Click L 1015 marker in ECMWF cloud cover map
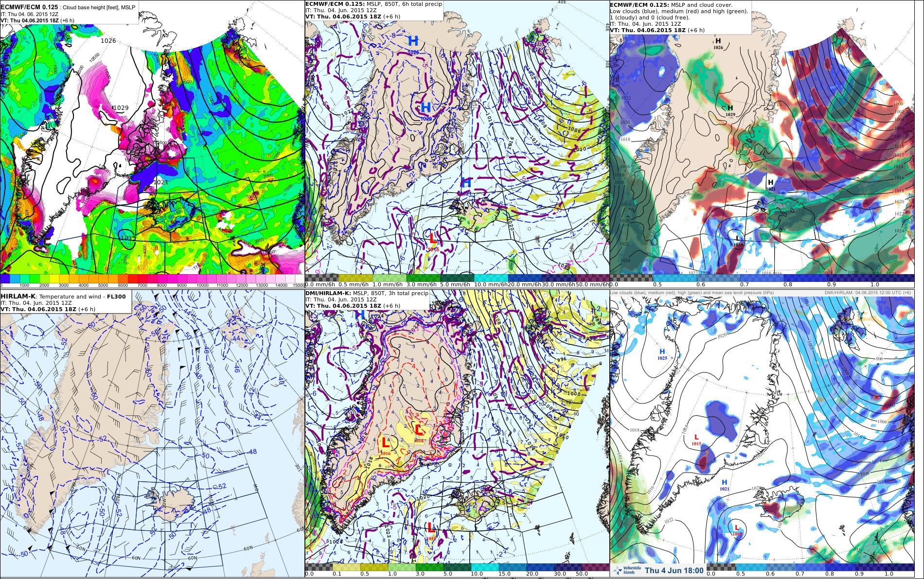Image resolution: width=924 pixels, height=579 pixels. pyautogui.click(x=738, y=241)
